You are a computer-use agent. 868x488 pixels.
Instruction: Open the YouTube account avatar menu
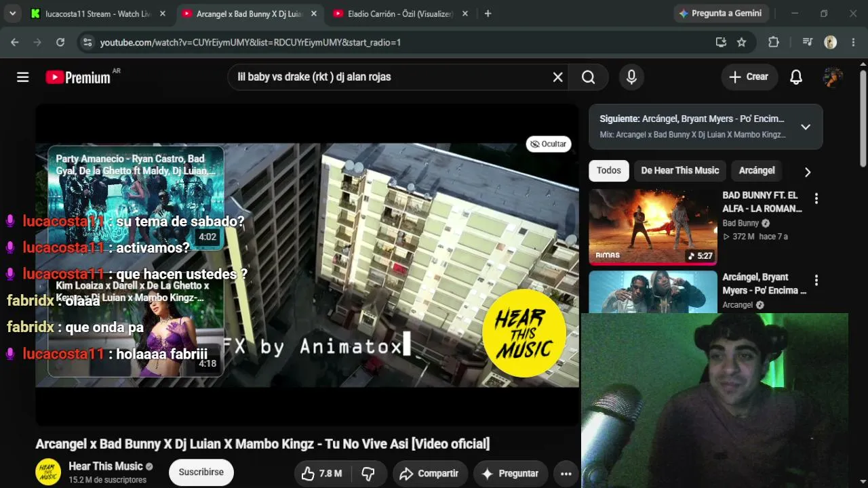[832, 77]
